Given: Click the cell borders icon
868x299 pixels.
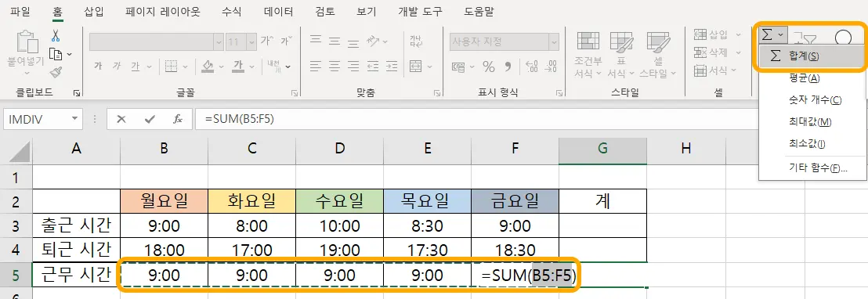Looking at the screenshot, I should pos(171,67).
